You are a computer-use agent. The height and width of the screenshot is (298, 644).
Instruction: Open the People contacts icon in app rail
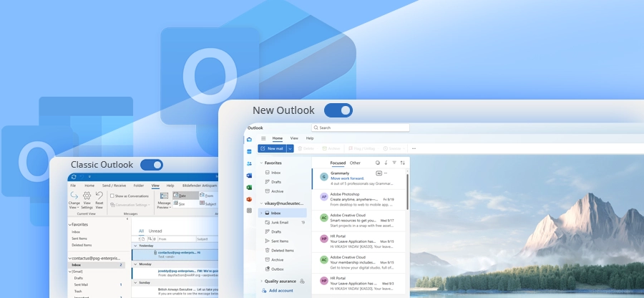(249, 163)
